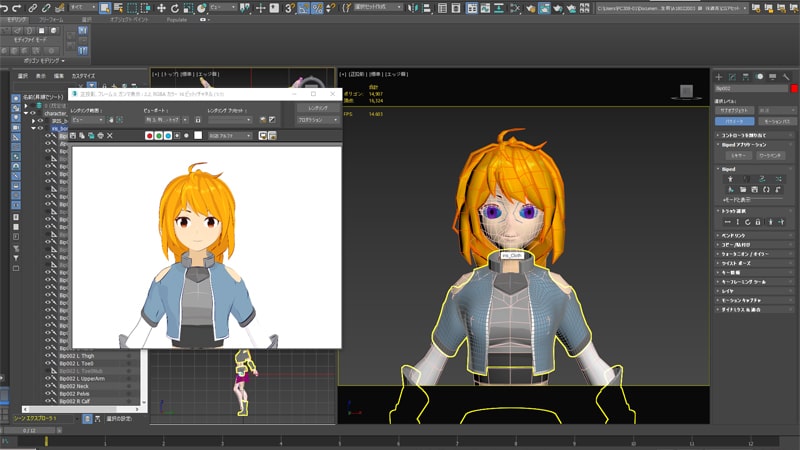Click the Create plus tab in command panel
The width and height of the screenshot is (800, 450).
[x=718, y=76]
